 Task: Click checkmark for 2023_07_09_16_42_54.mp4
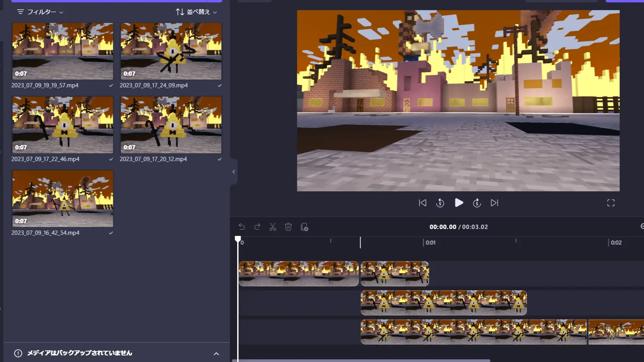click(111, 233)
